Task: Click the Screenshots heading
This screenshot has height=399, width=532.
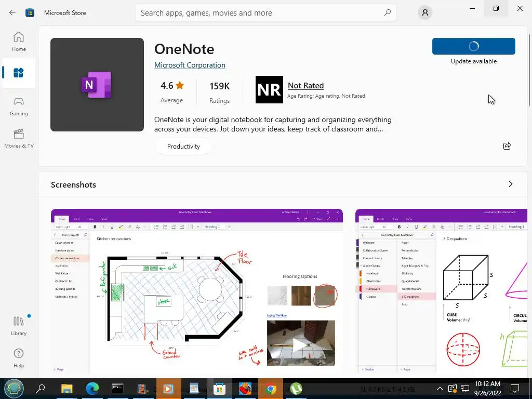Action: 73,184
